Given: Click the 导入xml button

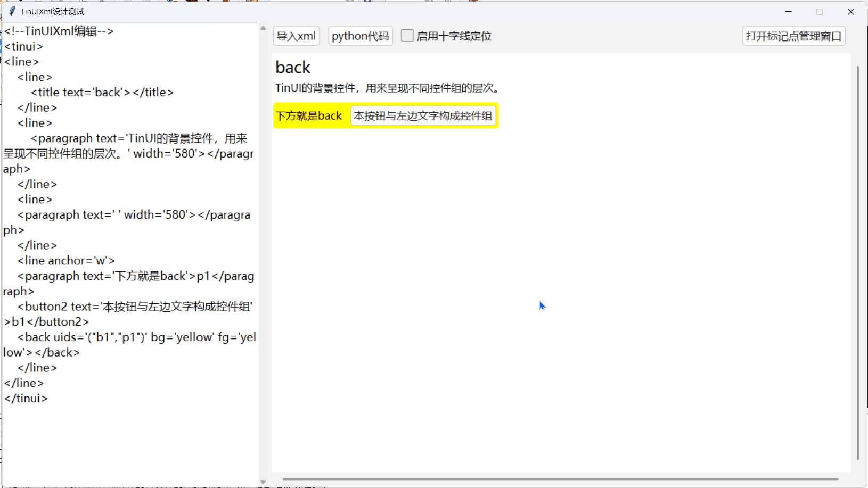Looking at the screenshot, I should point(296,36).
